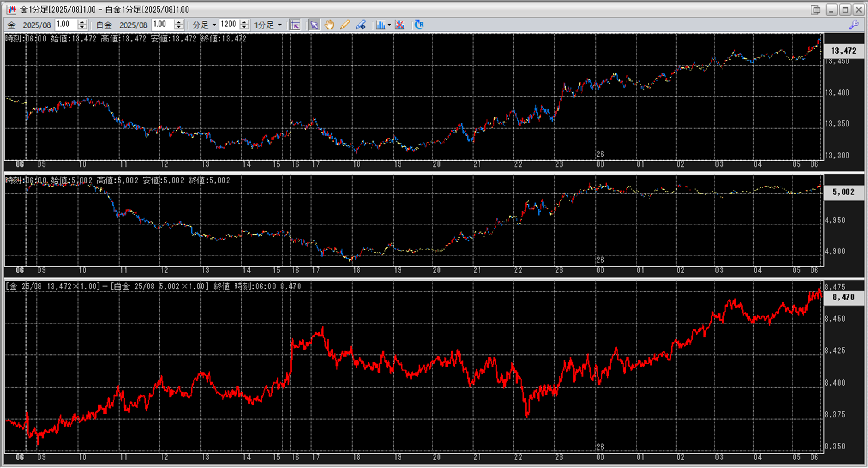Decrease the 1200 bar count stepper
The image size is (868, 468).
(x=245, y=27)
